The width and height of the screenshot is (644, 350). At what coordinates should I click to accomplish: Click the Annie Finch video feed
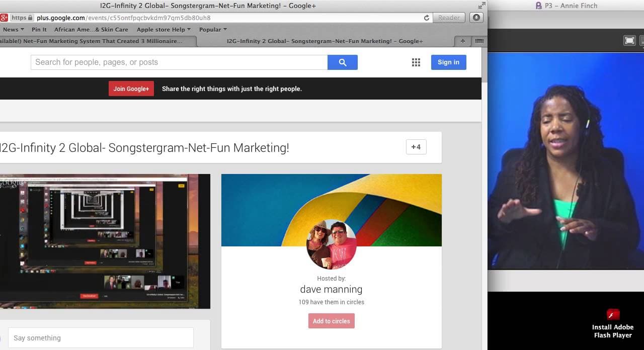[566, 161]
